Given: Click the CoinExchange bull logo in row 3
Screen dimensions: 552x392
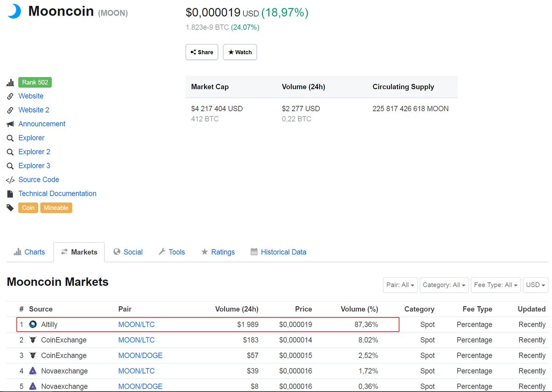Looking at the screenshot, I should coord(33,356).
